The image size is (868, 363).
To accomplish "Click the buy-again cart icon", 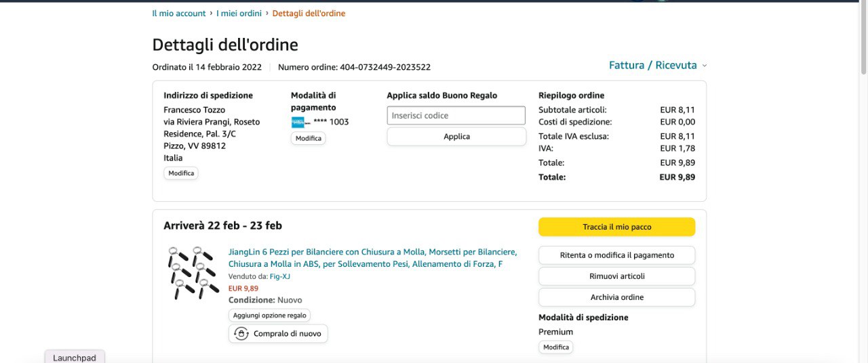I will tap(241, 334).
